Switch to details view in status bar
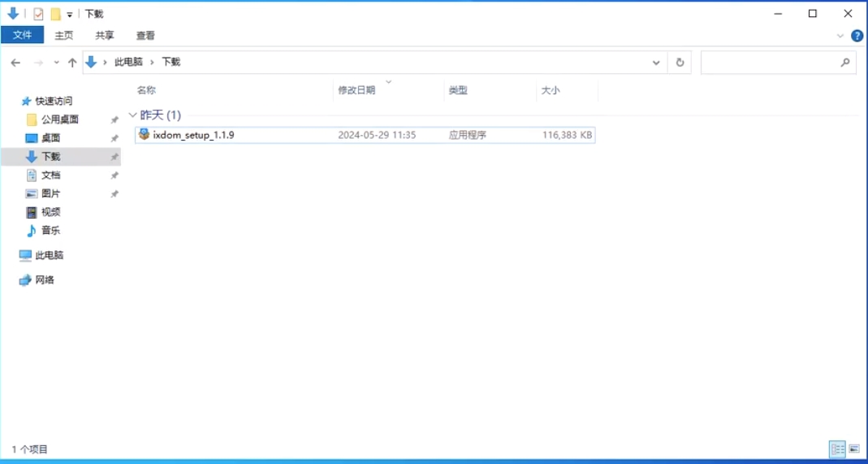The height and width of the screenshot is (464, 868). pos(838,449)
